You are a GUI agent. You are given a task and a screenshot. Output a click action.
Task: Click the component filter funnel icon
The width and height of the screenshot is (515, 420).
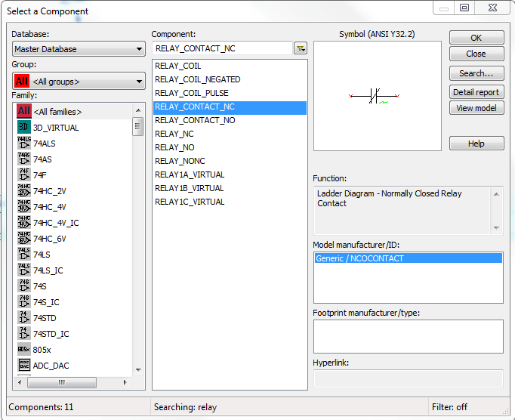click(x=301, y=48)
